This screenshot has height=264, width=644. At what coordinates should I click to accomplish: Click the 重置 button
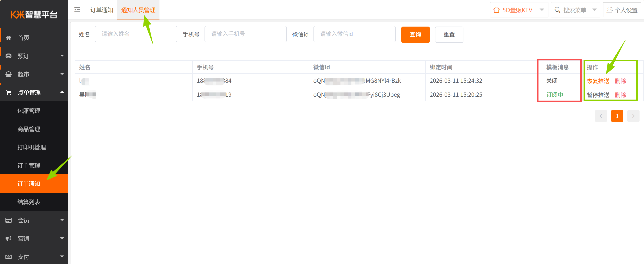coord(449,34)
